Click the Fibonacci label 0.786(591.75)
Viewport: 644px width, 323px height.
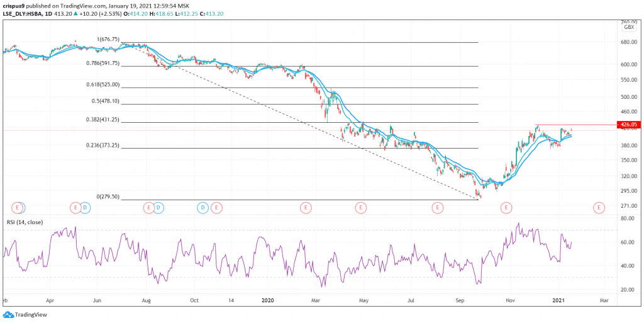coord(103,64)
